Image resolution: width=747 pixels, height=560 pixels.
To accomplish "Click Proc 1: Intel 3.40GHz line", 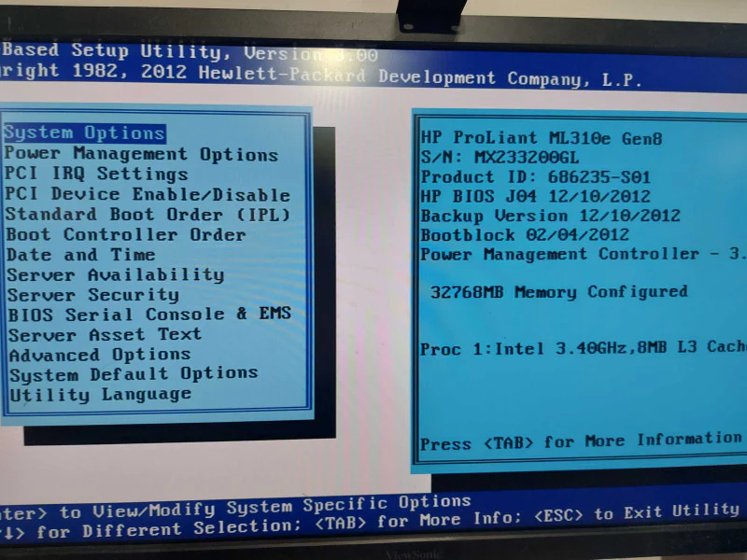I will [583, 347].
